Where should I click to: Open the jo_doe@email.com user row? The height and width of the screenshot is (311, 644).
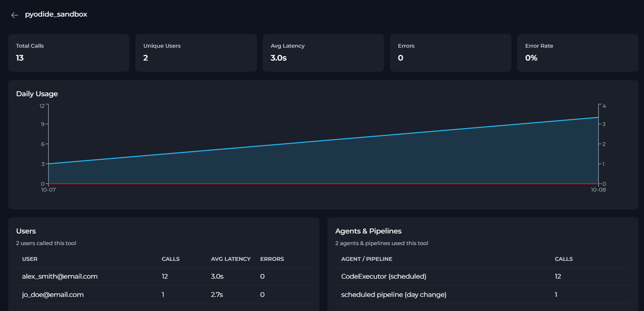pos(164,295)
